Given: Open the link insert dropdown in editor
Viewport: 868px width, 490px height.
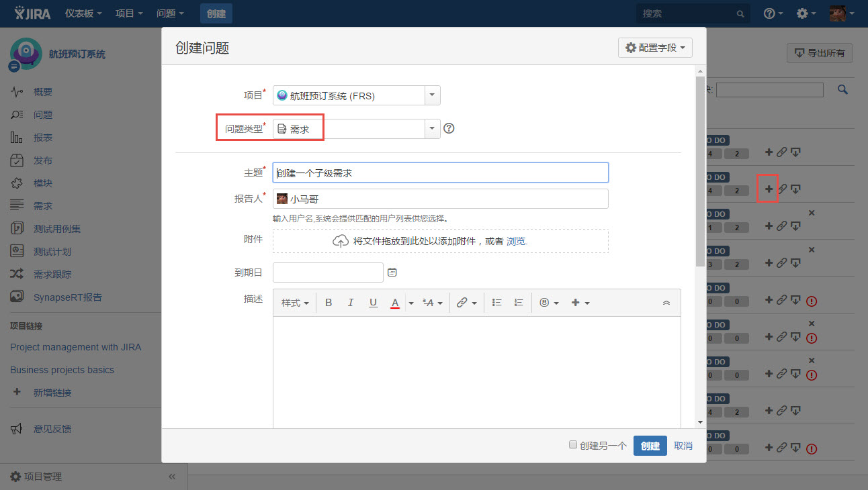Looking at the screenshot, I should 466,303.
